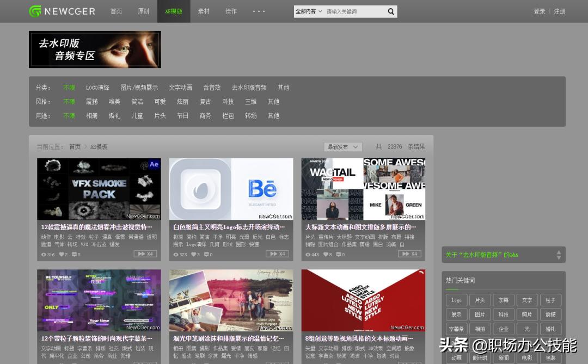Screen dimensions: 588x364
Task: Click the logo hot keyword button
Action: 456,300
